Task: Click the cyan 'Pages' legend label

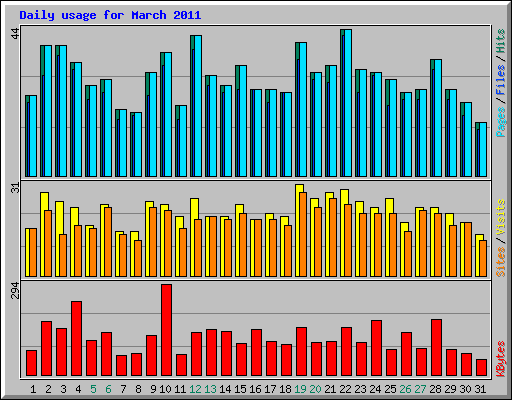Action: coord(501,122)
